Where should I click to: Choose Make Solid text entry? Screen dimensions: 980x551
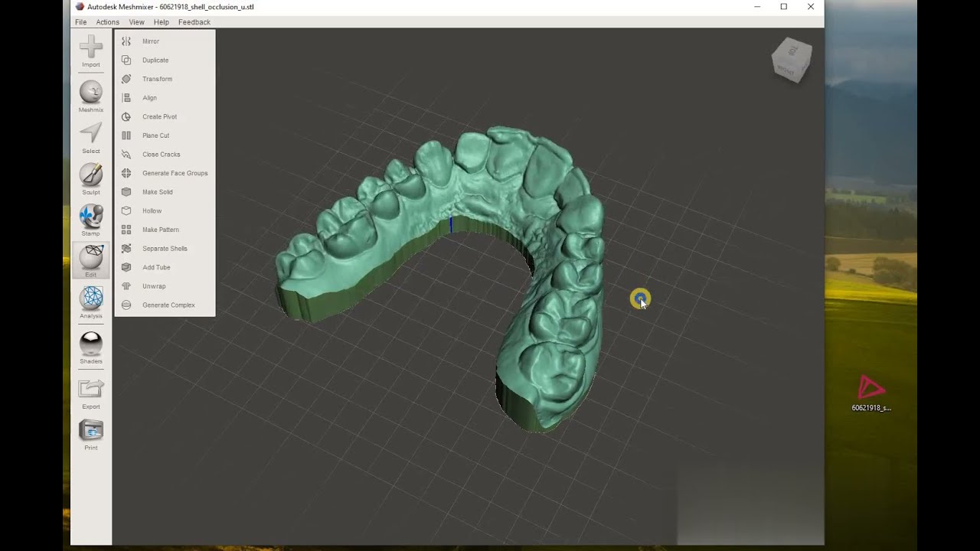click(157, 192)
